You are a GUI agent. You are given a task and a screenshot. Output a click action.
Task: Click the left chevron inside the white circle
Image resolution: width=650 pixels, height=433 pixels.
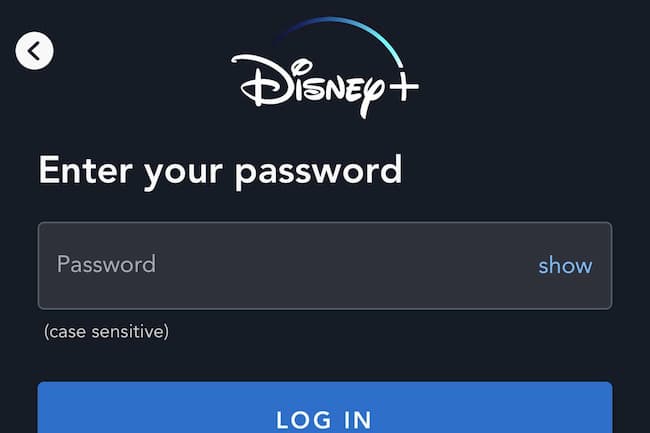[x=34, y=51]
